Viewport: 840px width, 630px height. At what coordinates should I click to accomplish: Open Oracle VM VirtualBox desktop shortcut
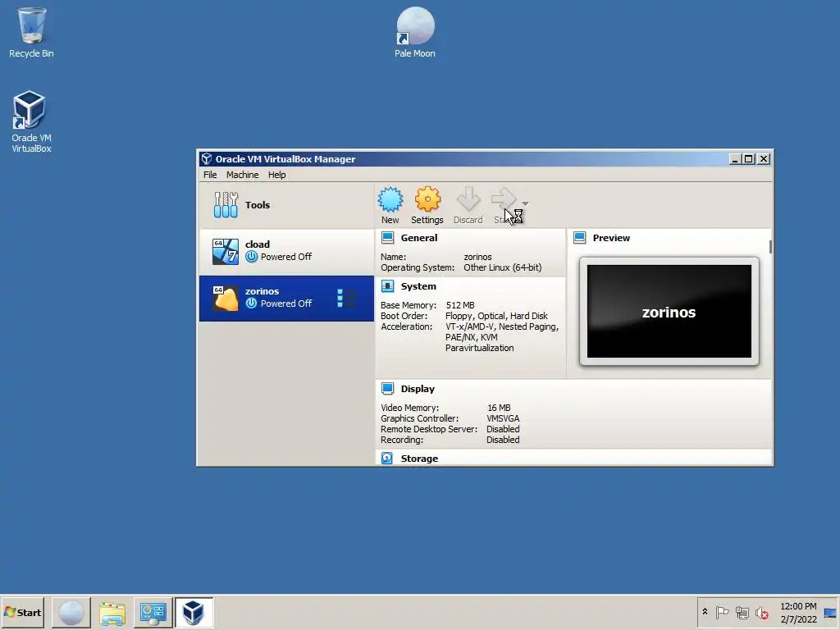click(31, 121)
